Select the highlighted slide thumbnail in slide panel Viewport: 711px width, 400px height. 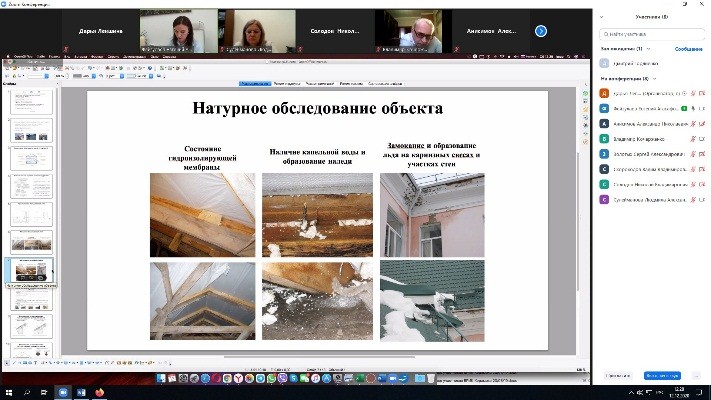(31, 270)
